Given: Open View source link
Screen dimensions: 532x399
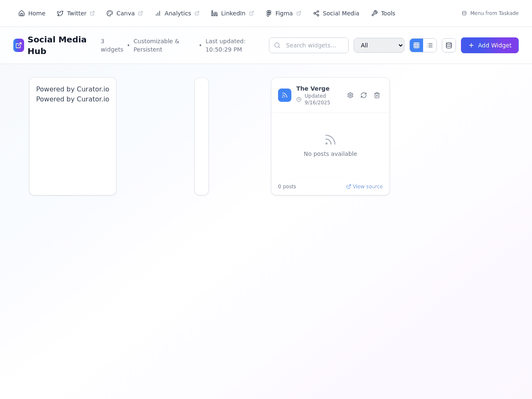Looking at the screenshot, I should 365,187.
